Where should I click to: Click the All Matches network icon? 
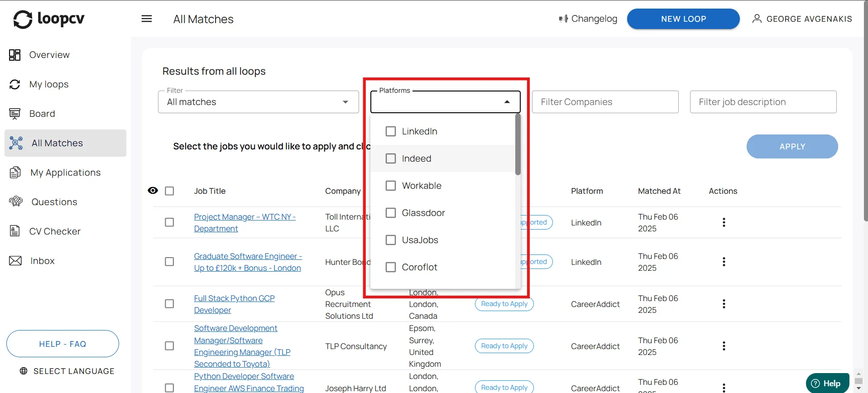[x=16, y=143]
